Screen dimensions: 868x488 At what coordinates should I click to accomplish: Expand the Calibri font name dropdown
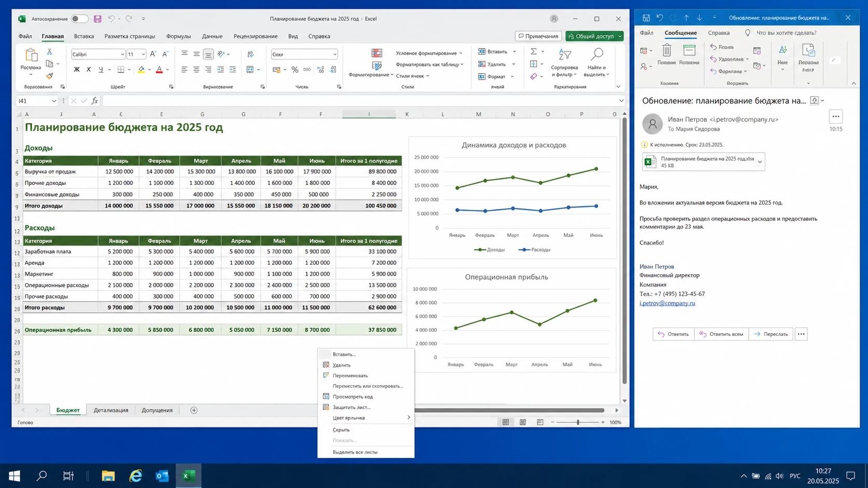122,55
